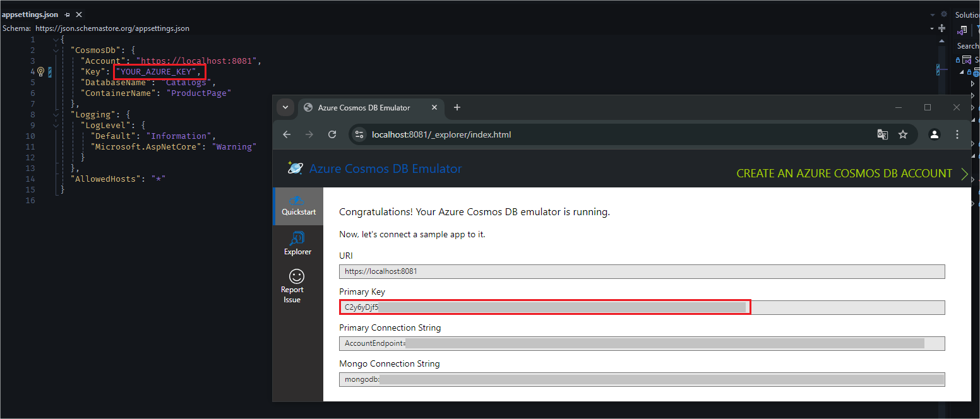Screen dimensions: 980x419
Task: Click the Congratulations message in the emulator
Action: [474, 212]
